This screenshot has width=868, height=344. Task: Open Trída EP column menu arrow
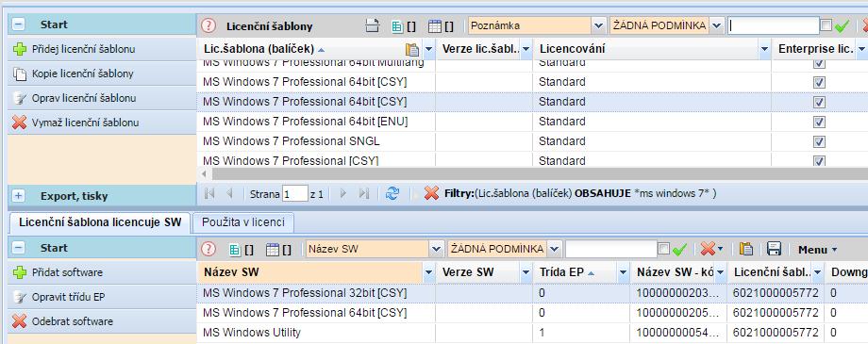[624, 272]
